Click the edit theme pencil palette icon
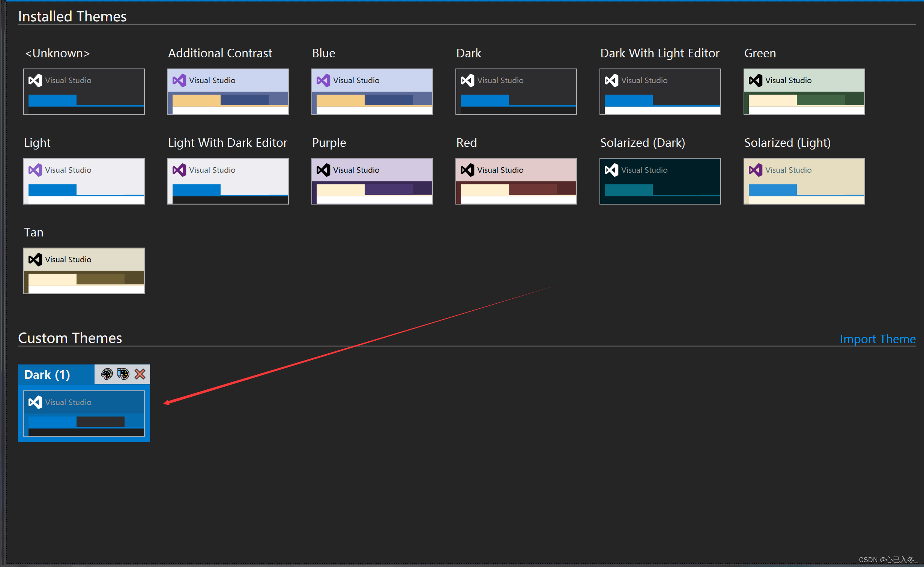This screenshot has height=567, width=924. [x=123, y=374]
